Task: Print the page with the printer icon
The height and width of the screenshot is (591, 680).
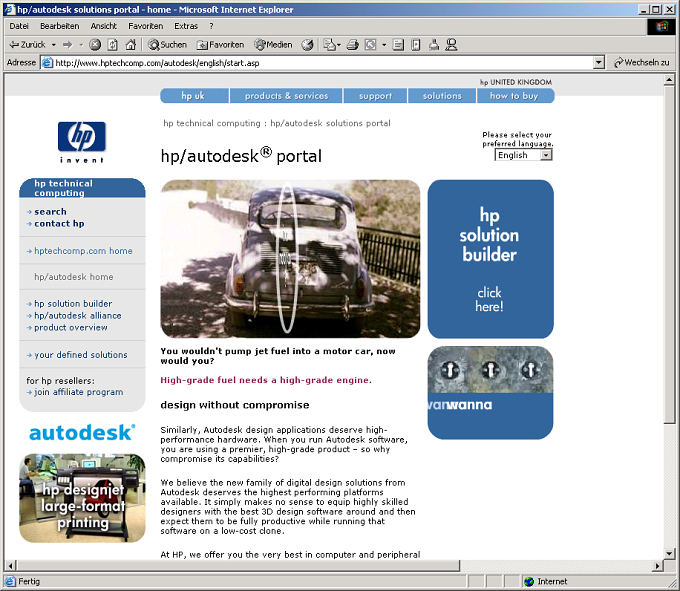Action: (x=353, y=45)
